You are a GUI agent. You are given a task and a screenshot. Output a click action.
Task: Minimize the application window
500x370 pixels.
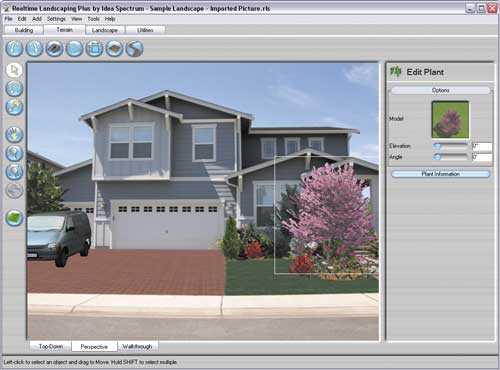pyautogui.click(x=470, y=8)
